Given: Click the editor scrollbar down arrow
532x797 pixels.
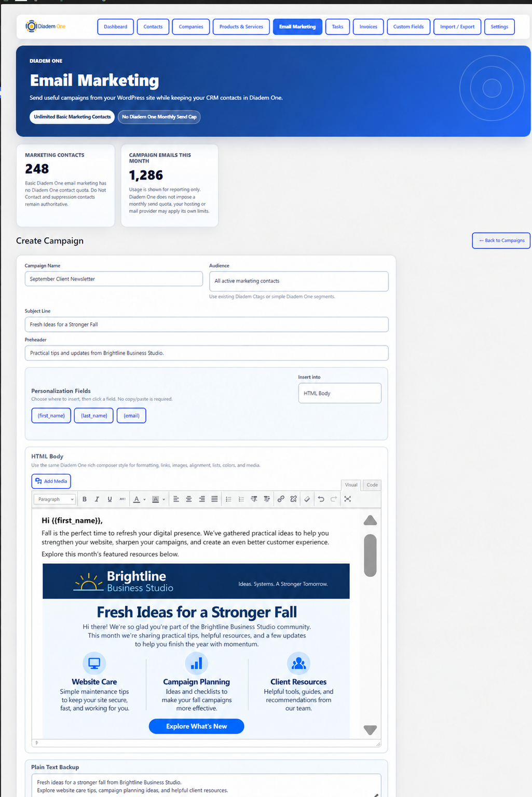Looking at the screenshot, I should click(x=370, y=730).
